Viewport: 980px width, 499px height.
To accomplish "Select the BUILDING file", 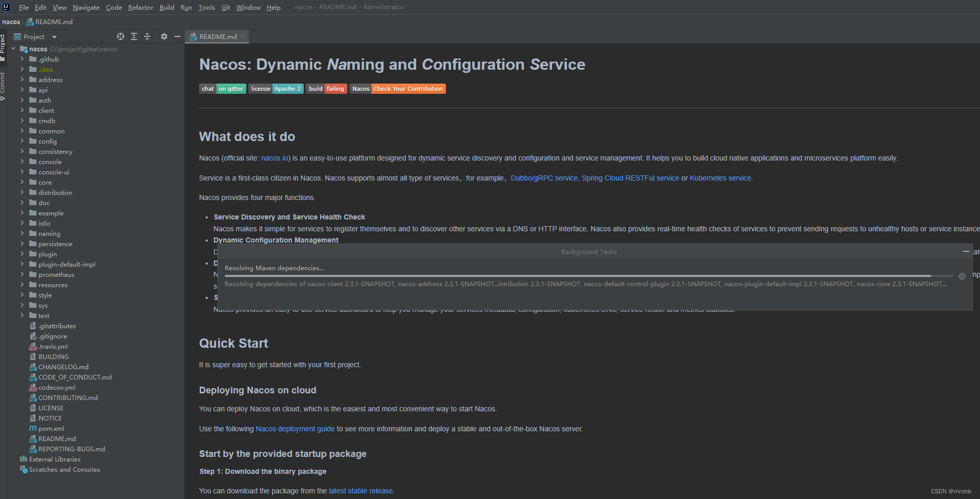I will [x=49, y=357].
